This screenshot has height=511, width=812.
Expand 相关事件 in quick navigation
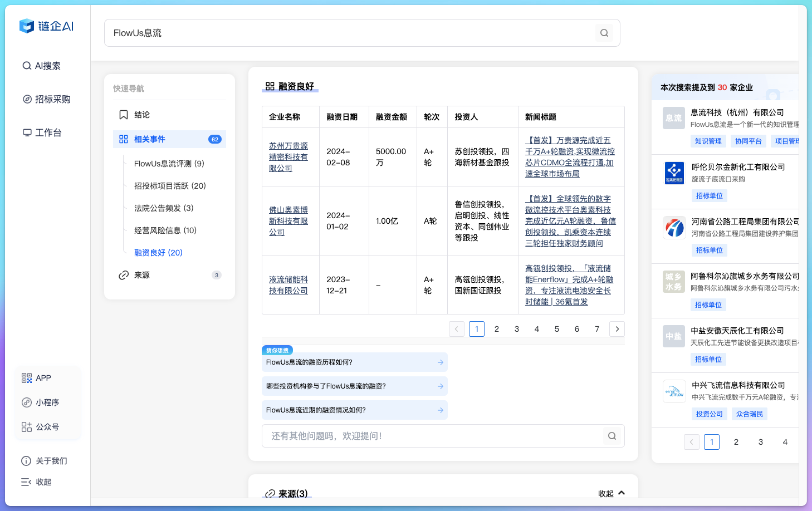pyautogui.click(x=149, y=139)
